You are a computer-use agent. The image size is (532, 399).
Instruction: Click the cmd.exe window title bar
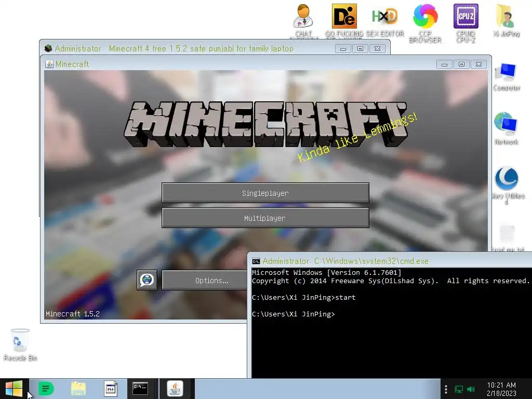(x=390, y=261)
